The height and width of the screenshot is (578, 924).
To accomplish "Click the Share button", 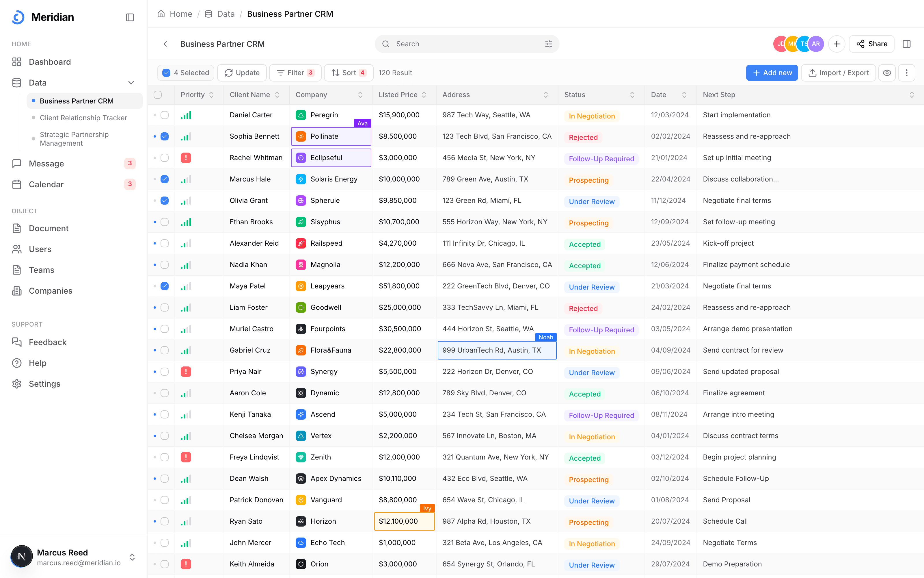I will (872, 44).
